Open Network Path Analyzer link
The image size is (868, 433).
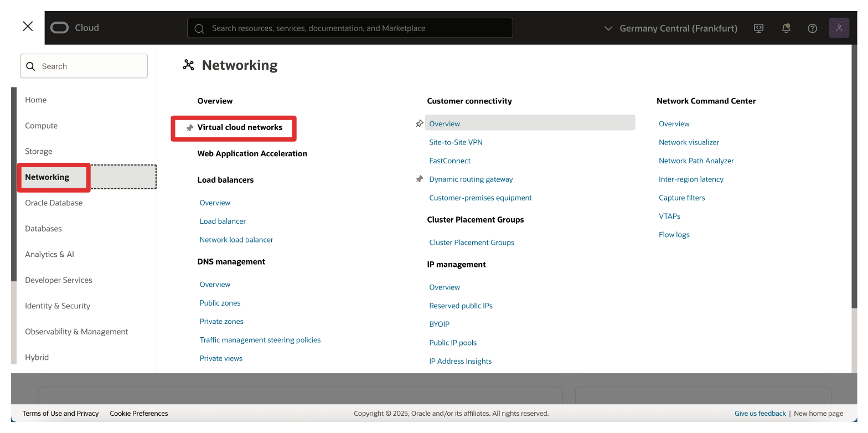(x=696, y=161)
